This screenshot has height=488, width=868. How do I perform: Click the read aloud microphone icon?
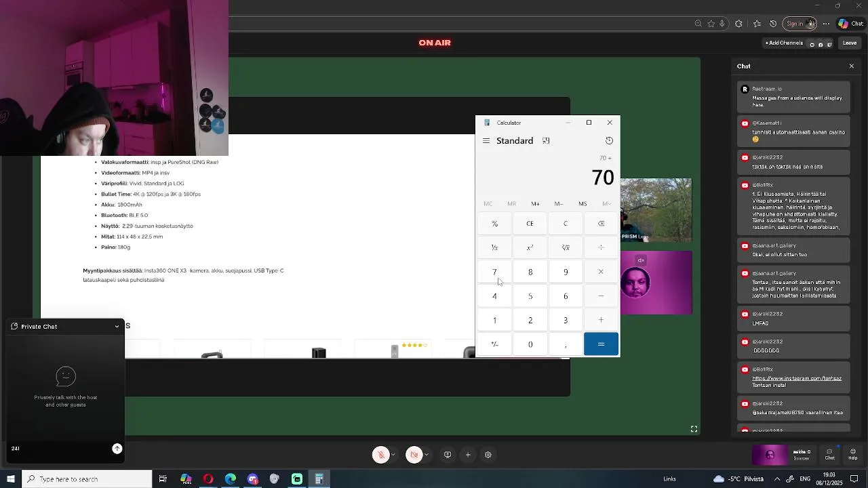pyautogui.click(x=722, y=24)
